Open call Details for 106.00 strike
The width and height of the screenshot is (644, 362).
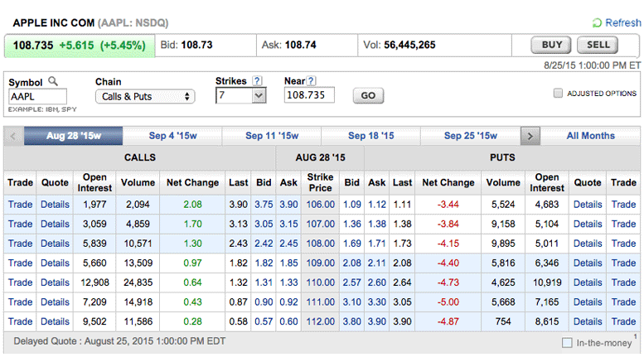point(55,204)
